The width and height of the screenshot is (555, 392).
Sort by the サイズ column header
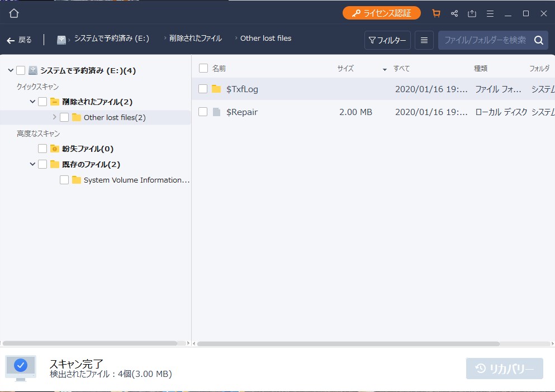coord(345,69)
